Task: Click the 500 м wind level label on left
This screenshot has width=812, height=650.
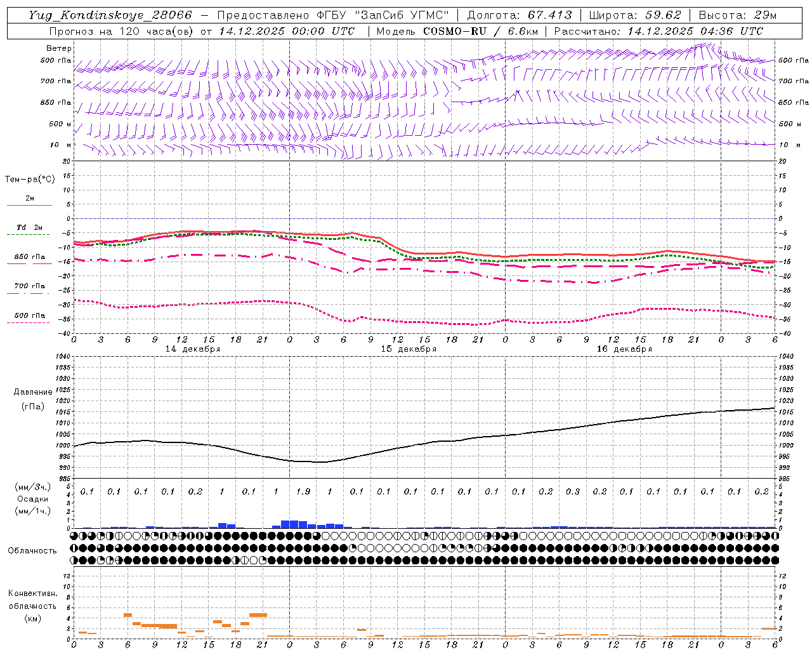Action: point(61,124)
